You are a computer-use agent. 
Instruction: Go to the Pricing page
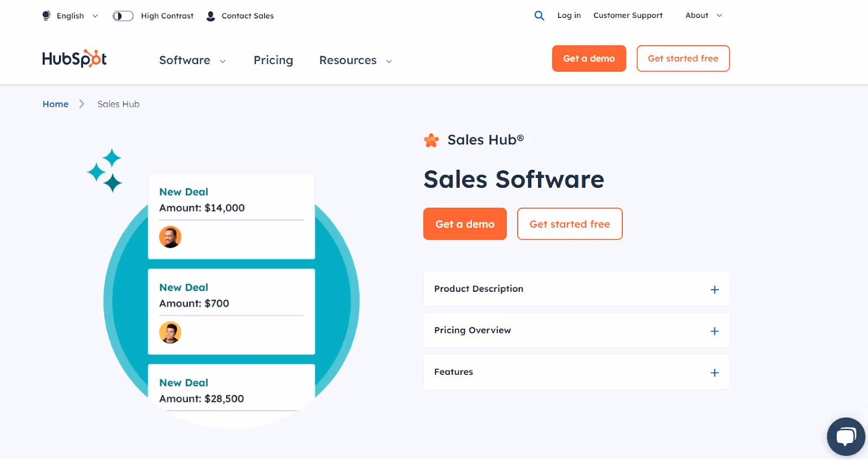[x=273, y=60]
